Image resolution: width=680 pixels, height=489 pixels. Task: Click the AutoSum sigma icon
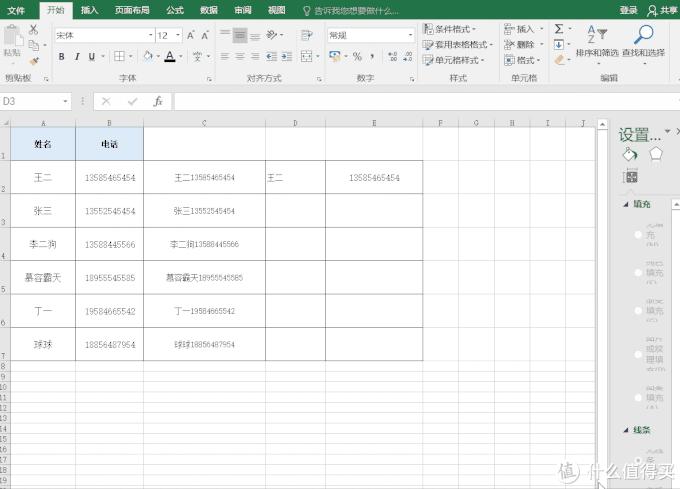coord(559,29)
